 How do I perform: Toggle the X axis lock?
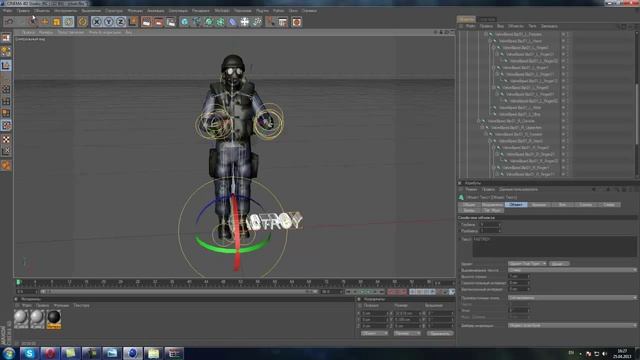point(96,22)
